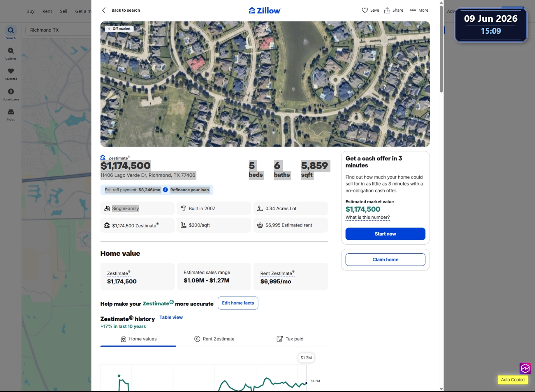Click the +17% in last 10 years text

coord(123,326)
